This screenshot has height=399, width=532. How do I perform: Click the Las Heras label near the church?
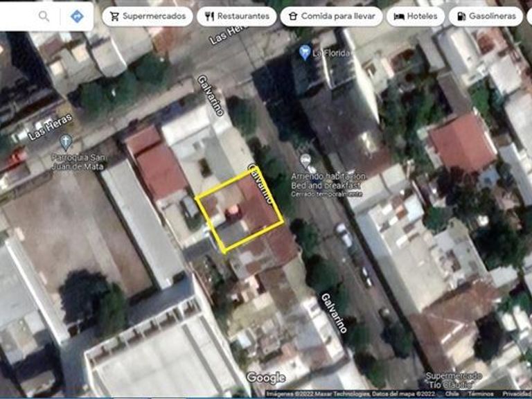[x=50, y=127]
